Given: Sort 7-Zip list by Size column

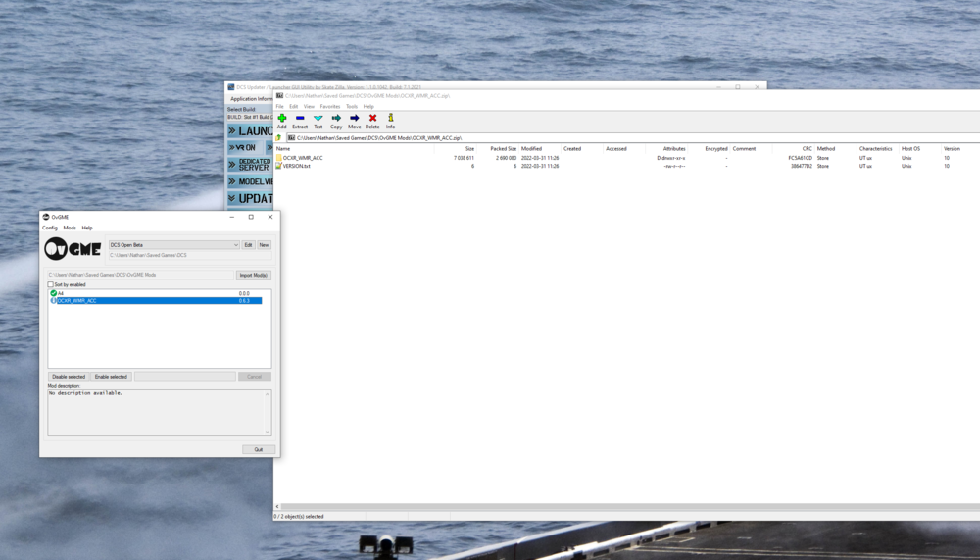Looking at the screenshot, I should pyautogui.click(x=456, y=149).
